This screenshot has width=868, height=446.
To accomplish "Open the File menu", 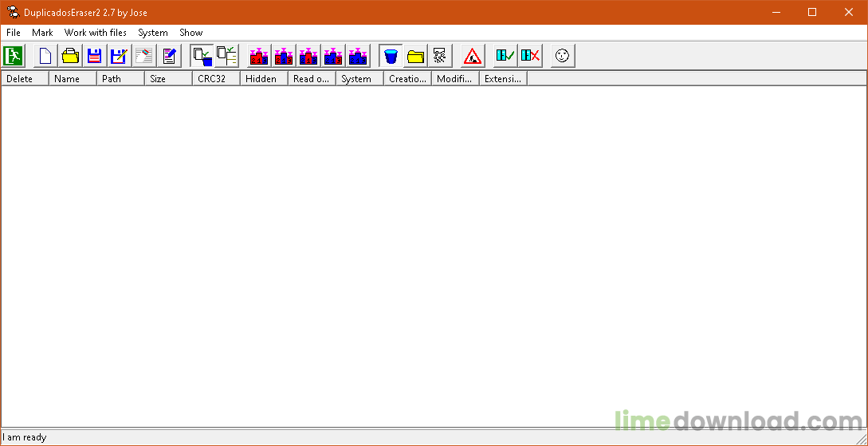I will click(14, 33).
